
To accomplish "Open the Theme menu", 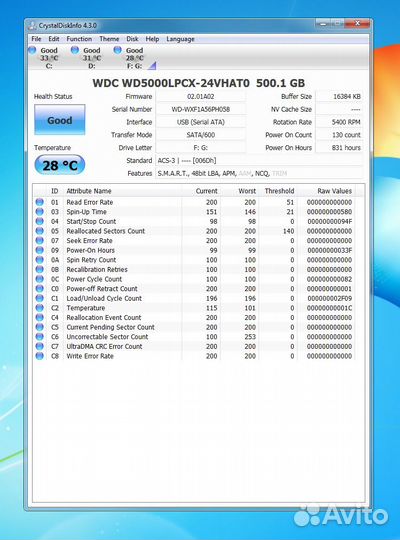I will coord(109,39).
